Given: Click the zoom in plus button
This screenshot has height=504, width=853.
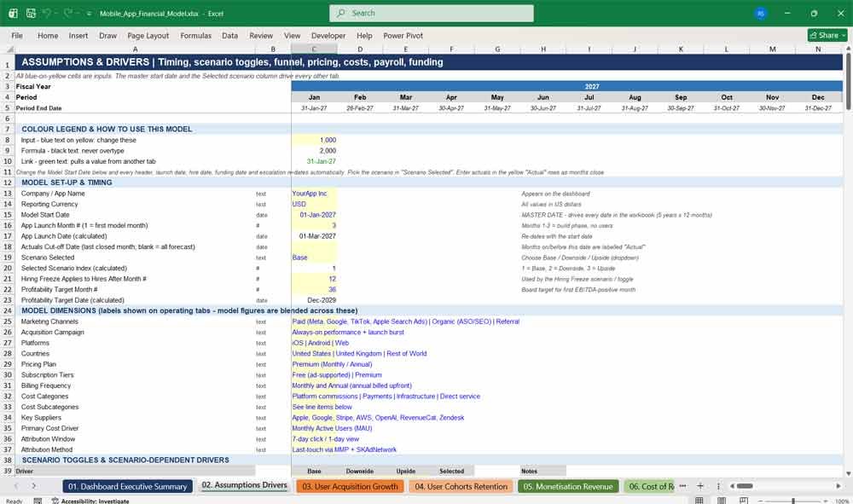Looking at the screenshot, I should [x=827, y=501].
